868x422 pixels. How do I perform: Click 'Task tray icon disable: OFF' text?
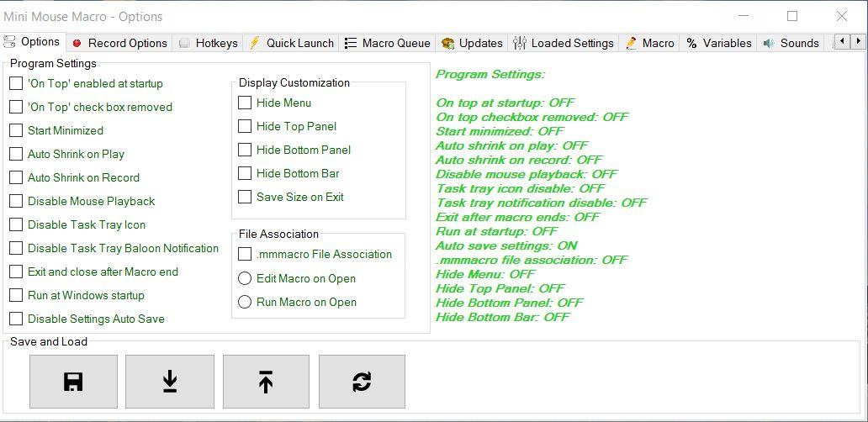pyautogui.click(x=521, y=188)
